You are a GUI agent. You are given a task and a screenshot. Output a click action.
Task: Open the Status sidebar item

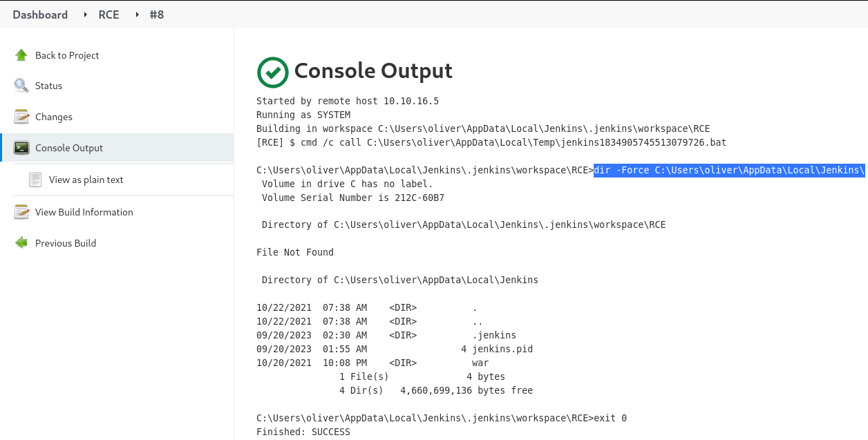point(48,86)
